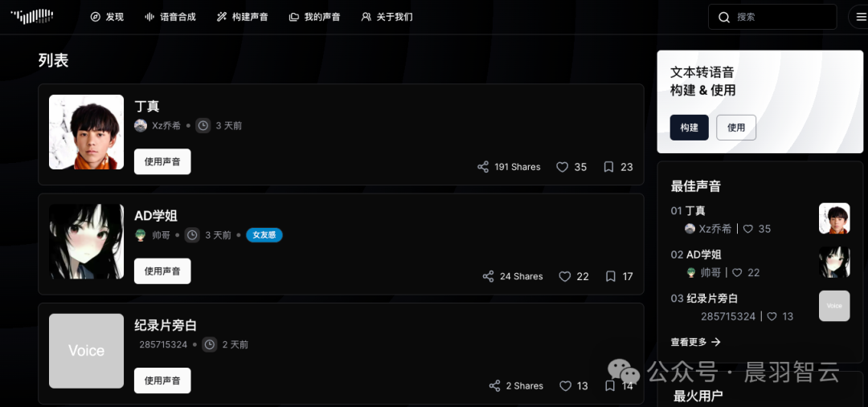Screen dimensions: 868x407
Task: Click the 使用 button in 文本转语音 card
Action: [736, 127]
